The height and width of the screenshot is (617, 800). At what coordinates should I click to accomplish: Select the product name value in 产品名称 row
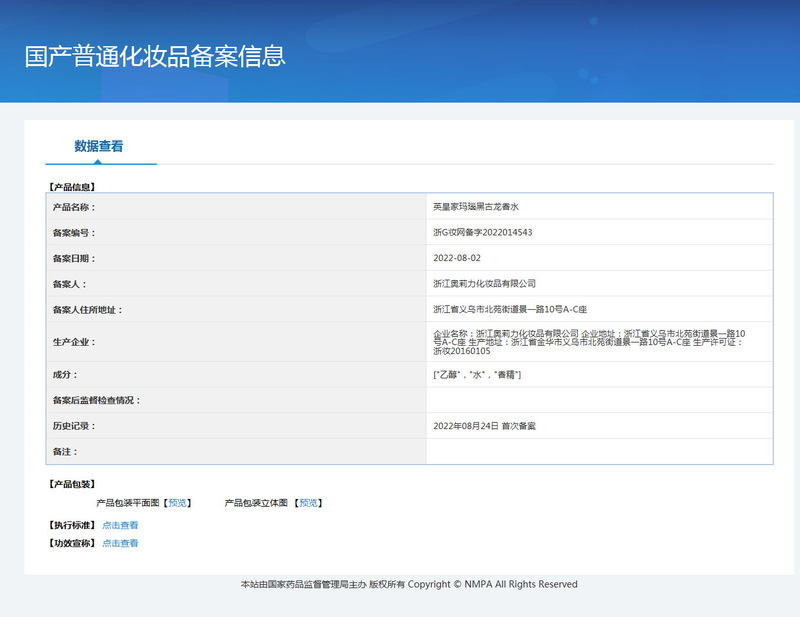coord(476,207)
